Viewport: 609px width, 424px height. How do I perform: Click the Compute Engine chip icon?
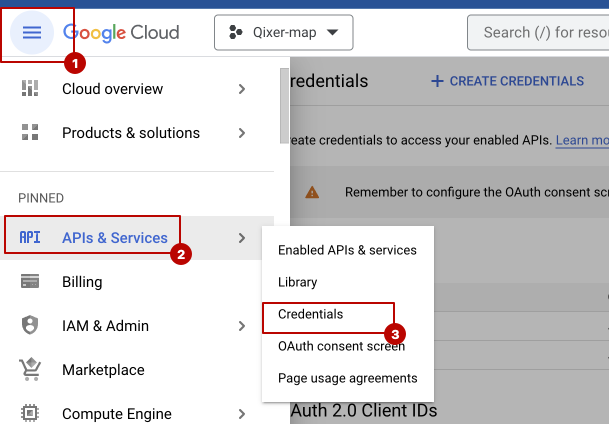click(x=30, y=413)
